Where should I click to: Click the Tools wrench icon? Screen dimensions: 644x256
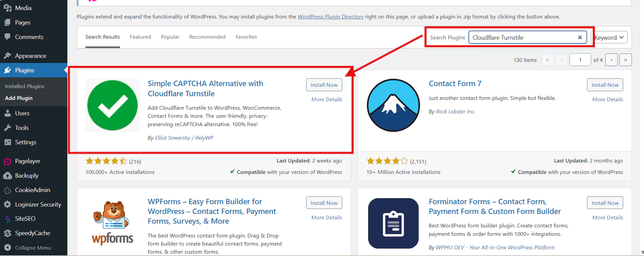coord(7,128)
